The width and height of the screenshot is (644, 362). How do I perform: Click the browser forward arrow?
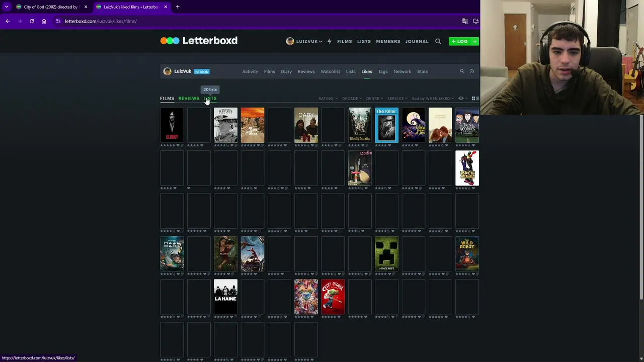coord(20,21)
